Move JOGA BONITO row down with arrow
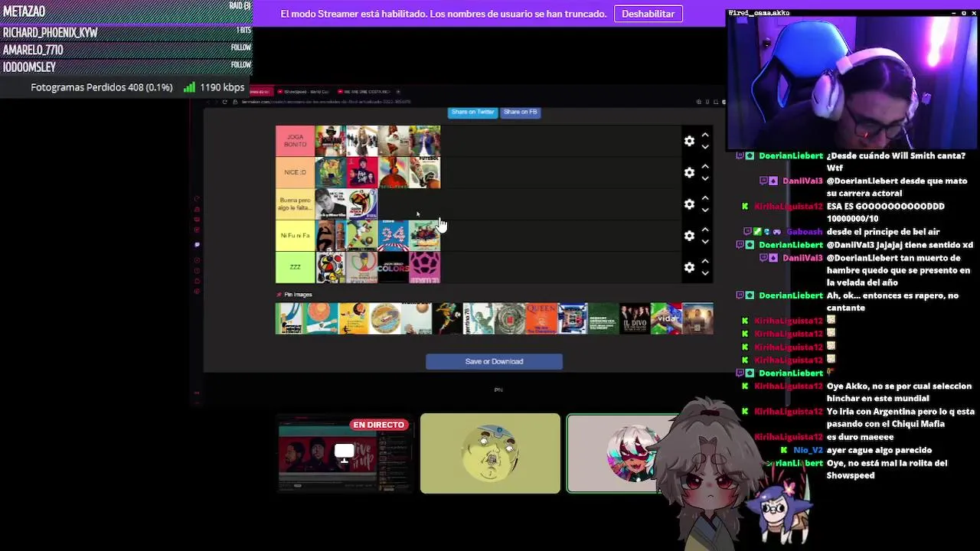980x551 pixels. pos(705,147)
